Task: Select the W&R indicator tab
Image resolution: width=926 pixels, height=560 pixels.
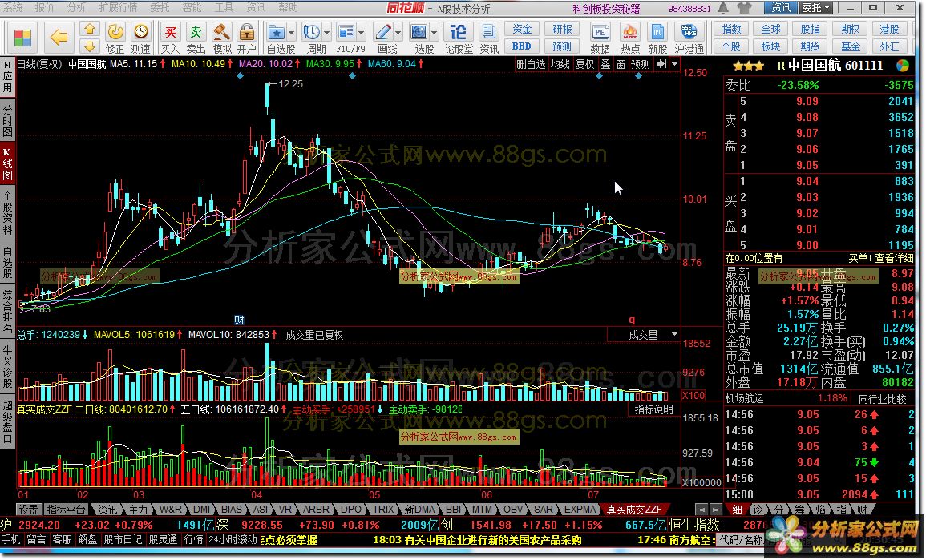Action: pos(170,510)
